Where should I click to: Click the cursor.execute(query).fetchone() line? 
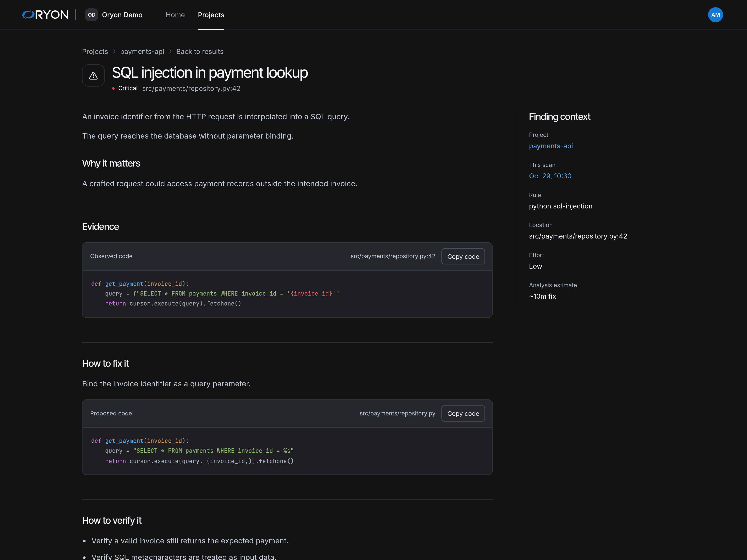click(173, 303)
